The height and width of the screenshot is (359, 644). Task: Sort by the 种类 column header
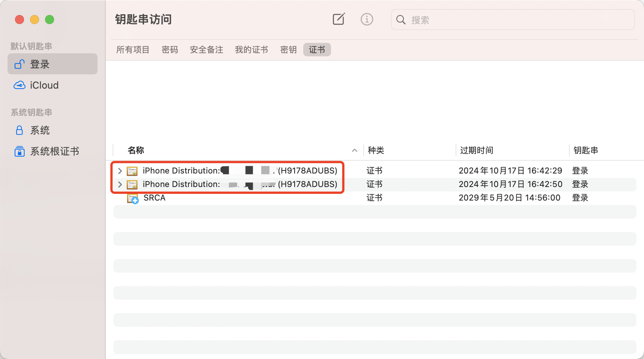[376, 150]
